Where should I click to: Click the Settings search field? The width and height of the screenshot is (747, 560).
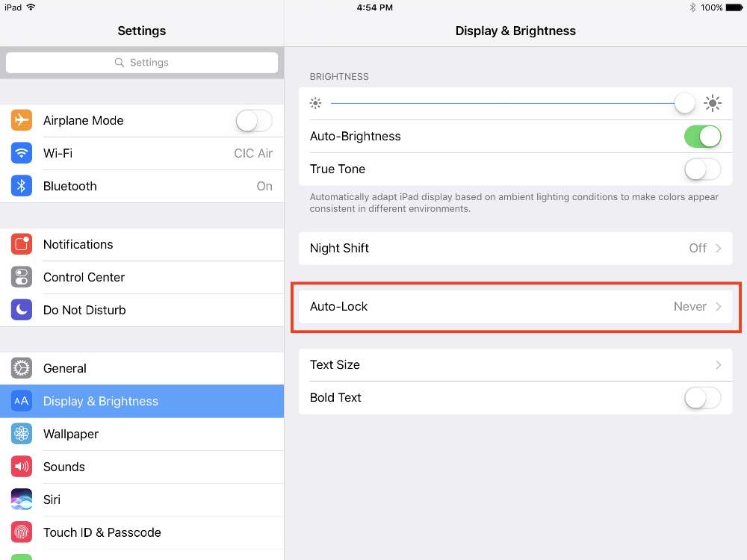(x=142, y=62)
